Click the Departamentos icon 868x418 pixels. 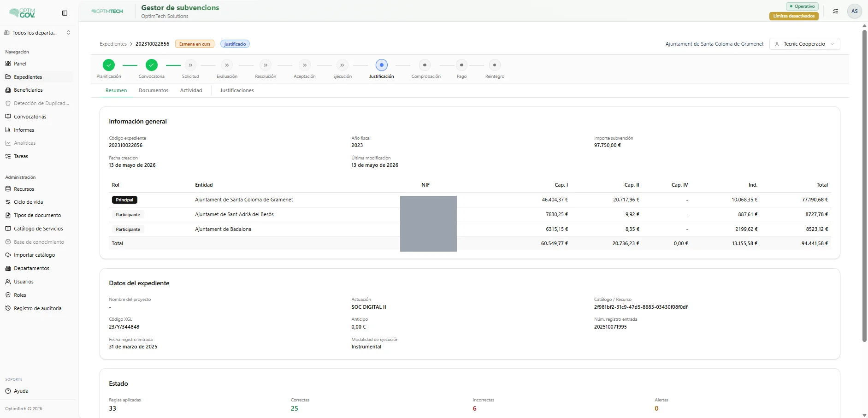click(8, 268)
